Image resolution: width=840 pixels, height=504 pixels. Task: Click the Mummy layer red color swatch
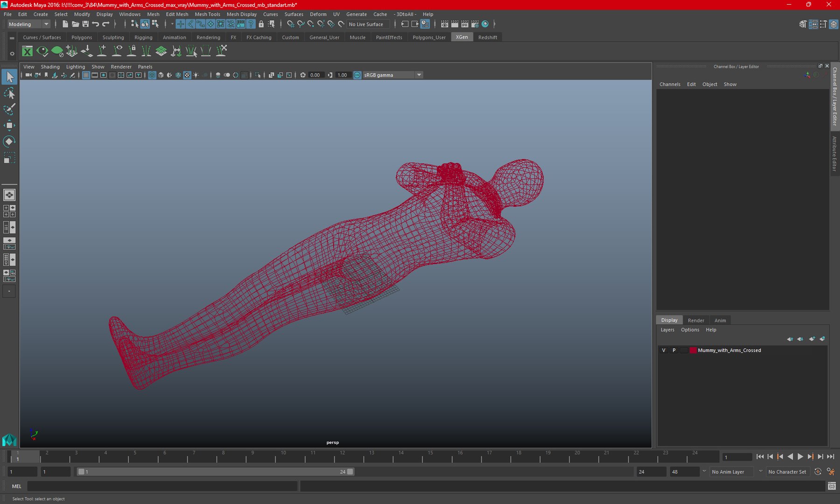(x=693, y=350)
